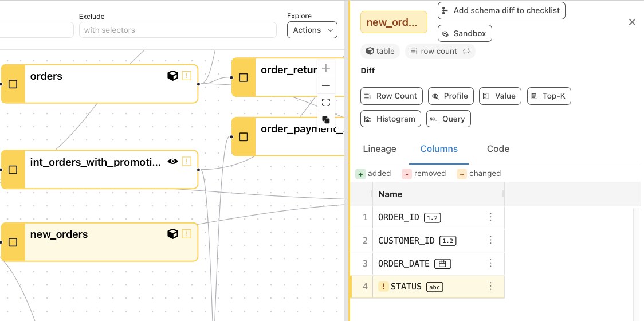
Task: Run the Top-K diff
Action: click(x=549, y=96)
